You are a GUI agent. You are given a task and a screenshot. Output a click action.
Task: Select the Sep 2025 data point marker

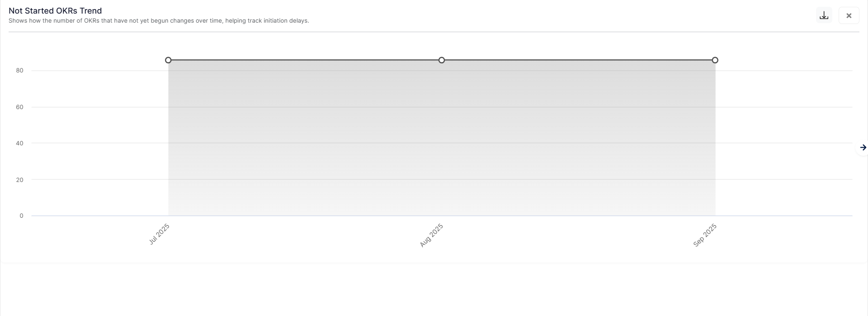tap(715, 59)
